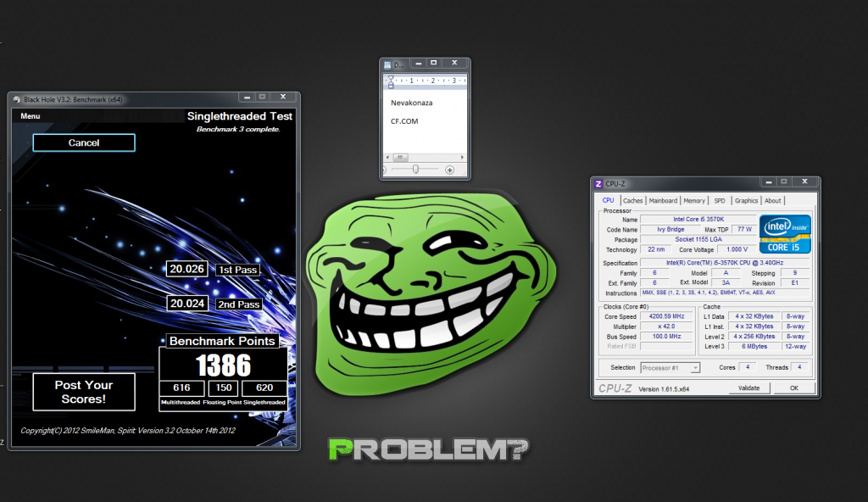Maximize the document window
868x502 pixels.
tap(434, 63)
